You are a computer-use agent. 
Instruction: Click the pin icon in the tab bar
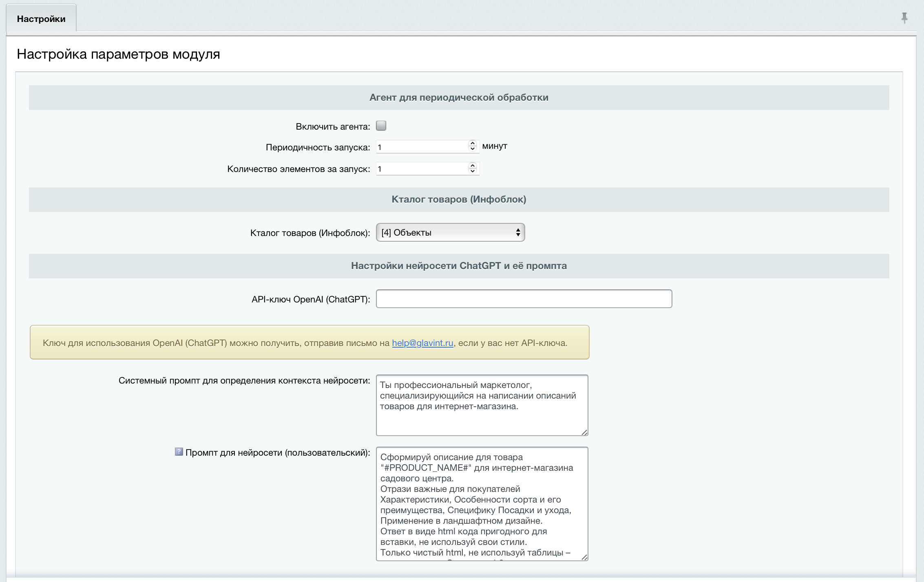click(904, 18)
